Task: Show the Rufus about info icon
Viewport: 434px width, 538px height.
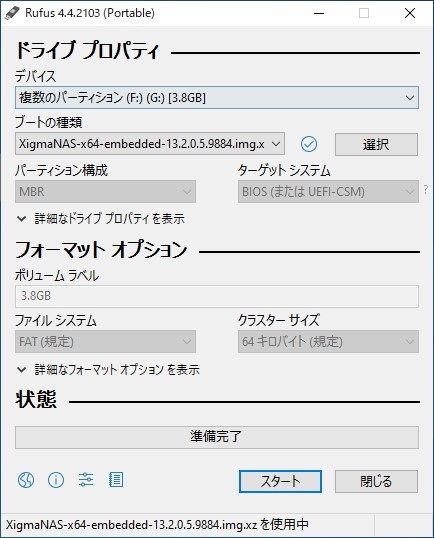Action: click(x=56, y=480)
